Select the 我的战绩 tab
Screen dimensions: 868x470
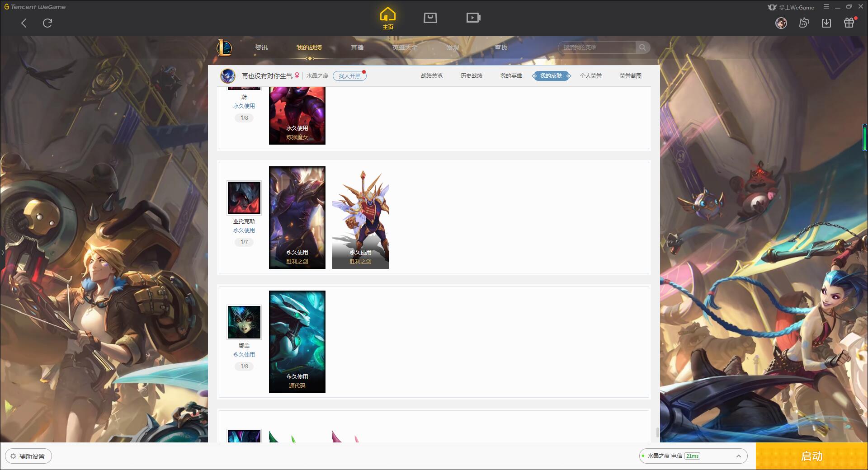point(309,47)
